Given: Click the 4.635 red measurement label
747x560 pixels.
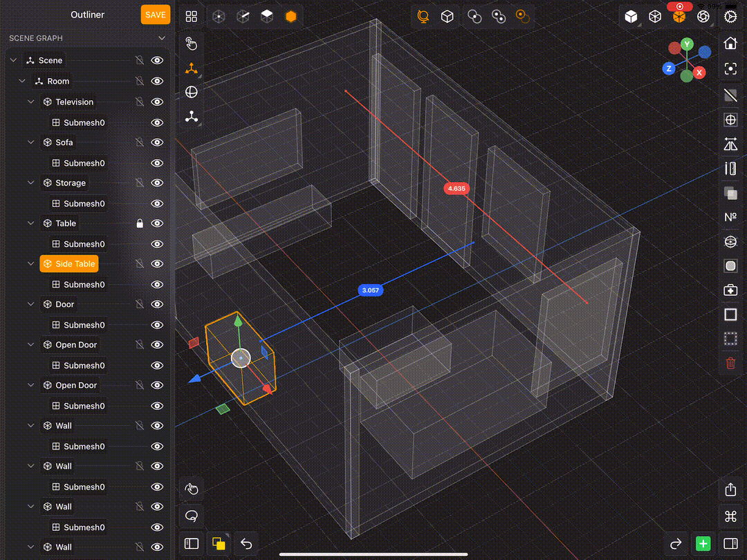Looking at the screenshot, I should click(456, 189).
